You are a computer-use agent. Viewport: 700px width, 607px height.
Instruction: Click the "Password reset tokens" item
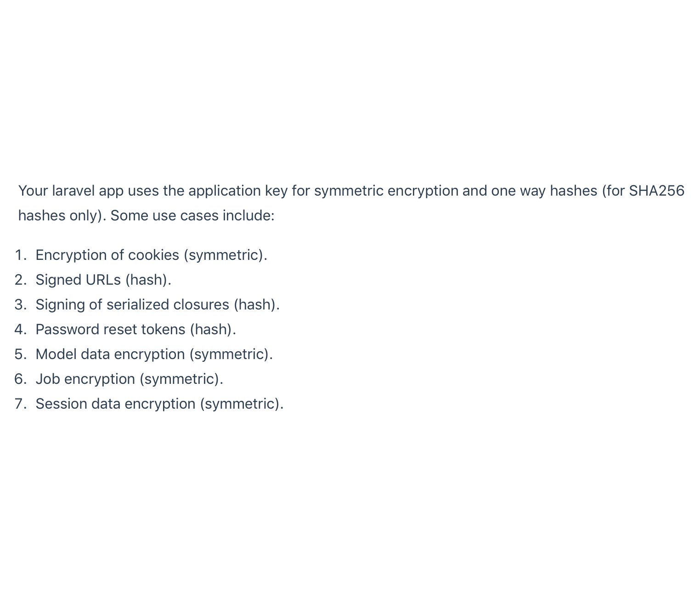[x=135, y=329]
